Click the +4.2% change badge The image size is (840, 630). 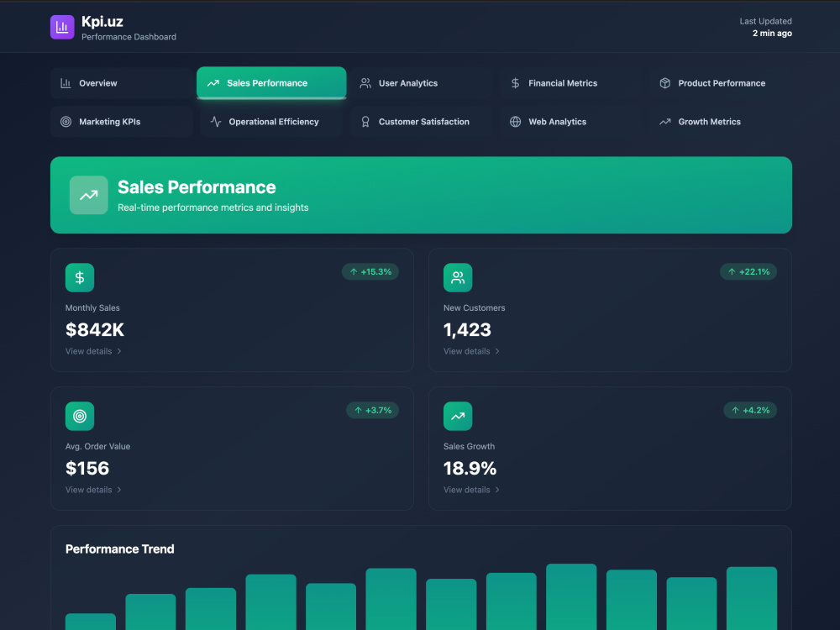point(750,411)
